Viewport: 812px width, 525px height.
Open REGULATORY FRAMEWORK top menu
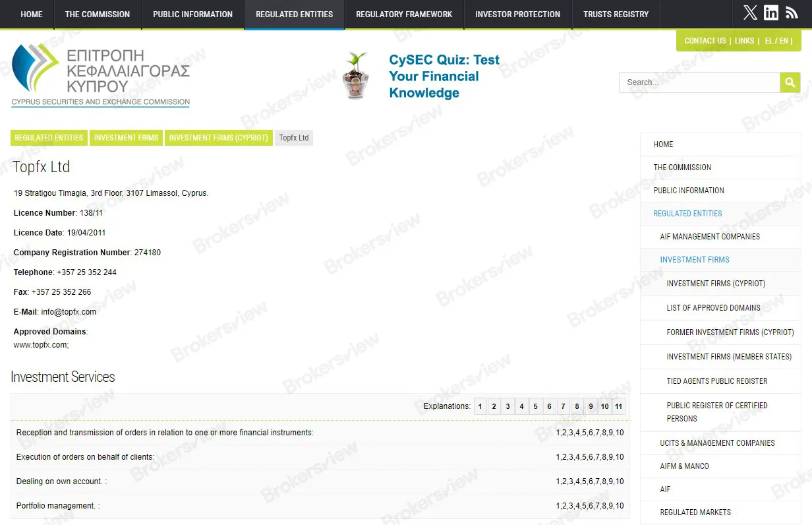click(x=404, y=15)
